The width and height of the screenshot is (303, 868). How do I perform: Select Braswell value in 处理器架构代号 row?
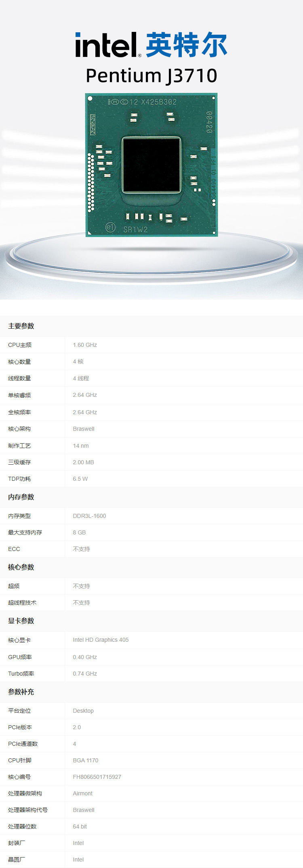84,810
